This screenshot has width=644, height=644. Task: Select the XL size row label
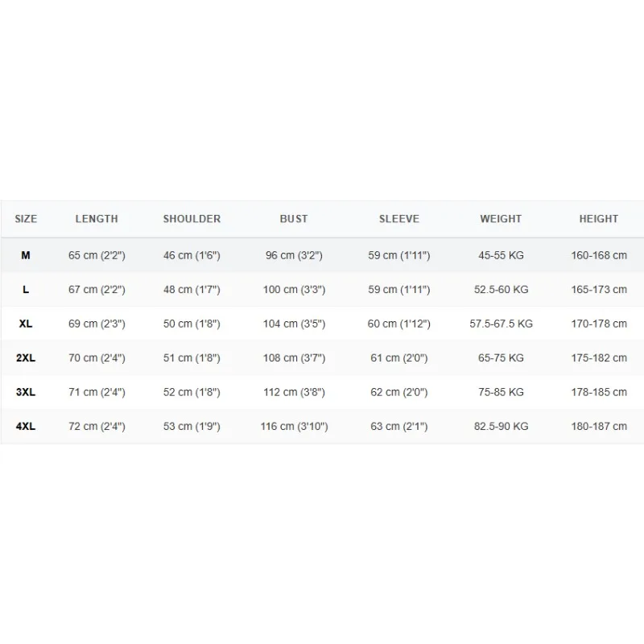click(26, 324)
